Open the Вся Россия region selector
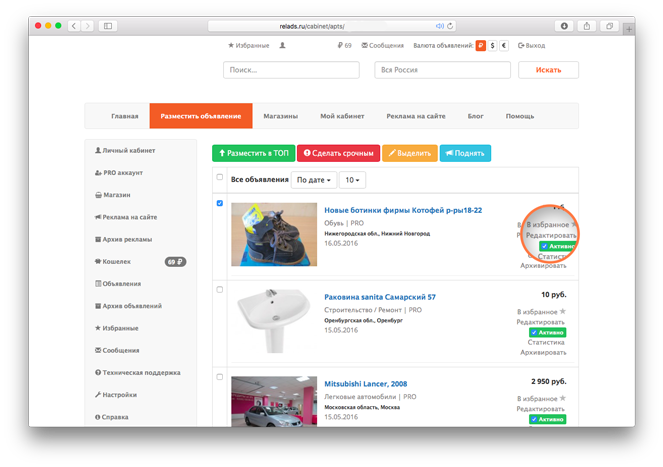 [x=442, y=70]
